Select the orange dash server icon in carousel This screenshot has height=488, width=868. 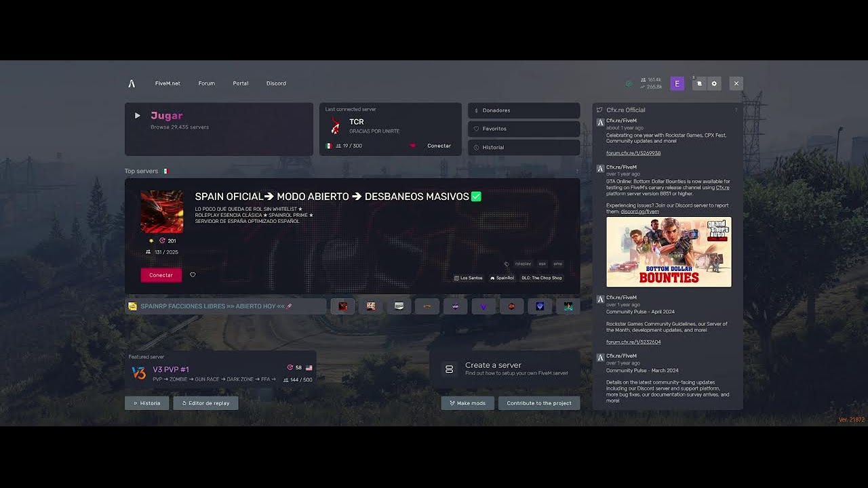click(427, 306)
